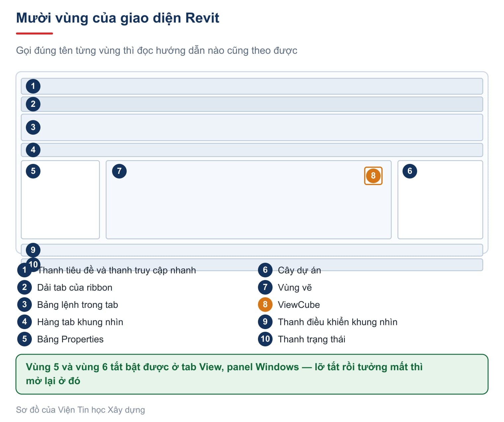Click the heading 'Mười vùng của giao diện Revit'
Image resolution: width=504 pixels, height=422 pixels.
coord(118,18)
